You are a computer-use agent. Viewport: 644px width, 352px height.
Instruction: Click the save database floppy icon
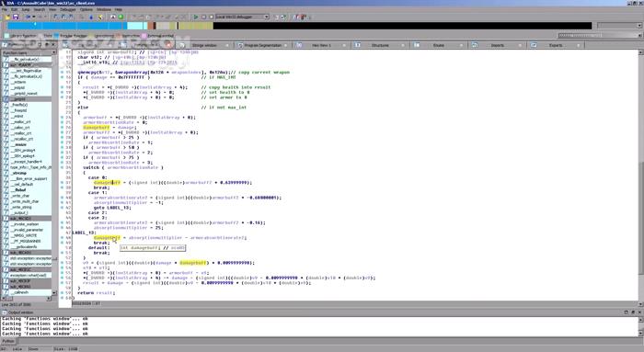16,17
